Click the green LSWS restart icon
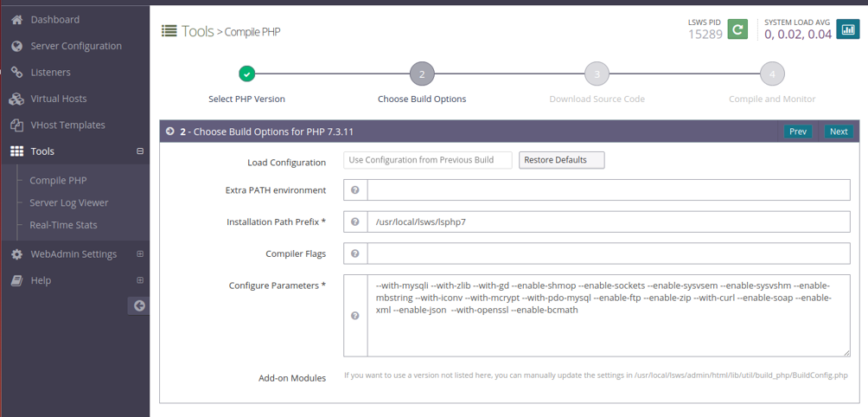 (737, 29)
